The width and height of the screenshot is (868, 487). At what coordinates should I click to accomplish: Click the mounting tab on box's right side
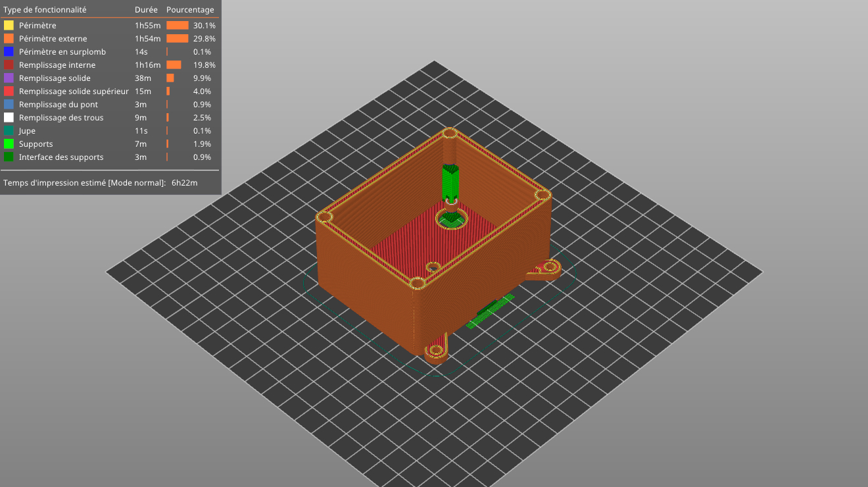coord(546,269)
